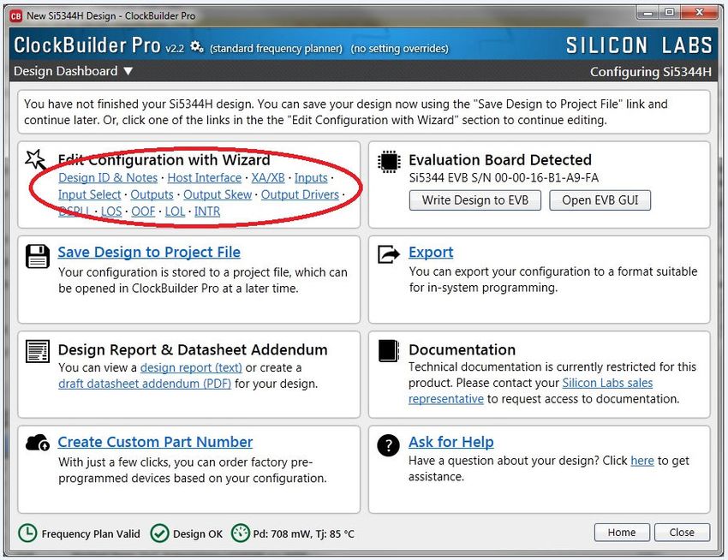This screenshot has height=560, width=728.
Task: Open the DSPLL wizard link
Action: tap(75, 211)
